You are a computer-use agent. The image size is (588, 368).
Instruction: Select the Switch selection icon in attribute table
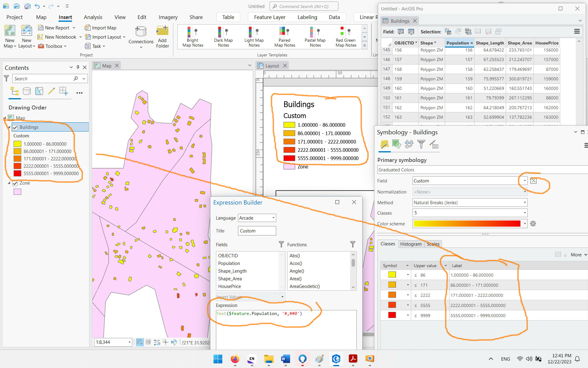pyautogui.click(x=468, y=31)
